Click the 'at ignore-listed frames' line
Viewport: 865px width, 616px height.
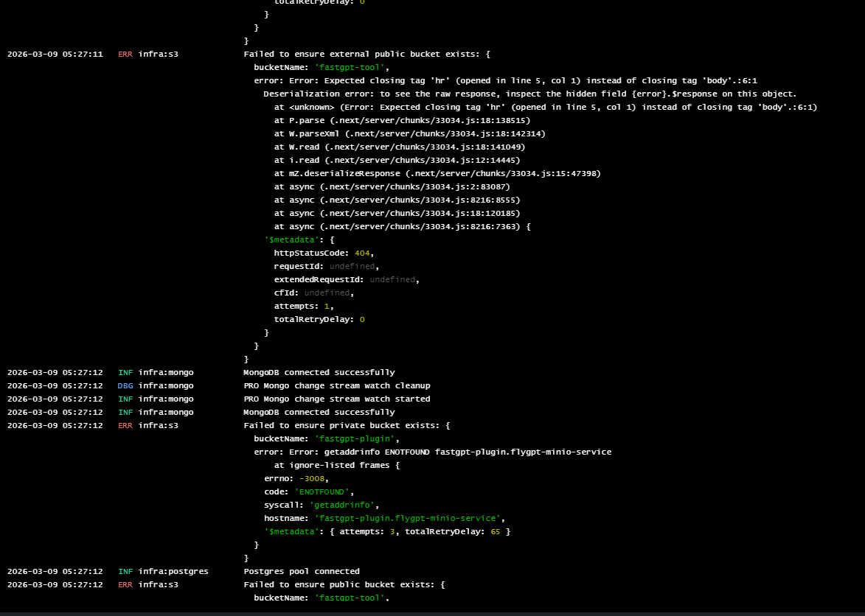click(x=336, y=465)
